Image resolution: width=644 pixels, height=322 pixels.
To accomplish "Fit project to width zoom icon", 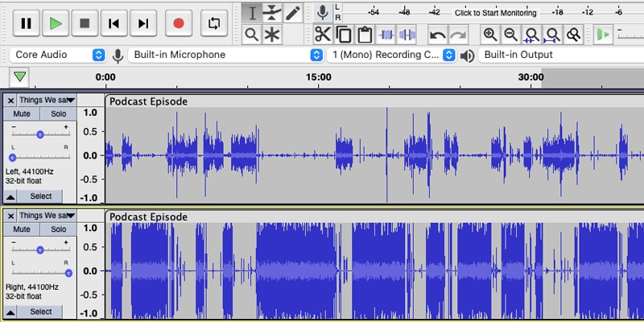I will coord(552,35).
